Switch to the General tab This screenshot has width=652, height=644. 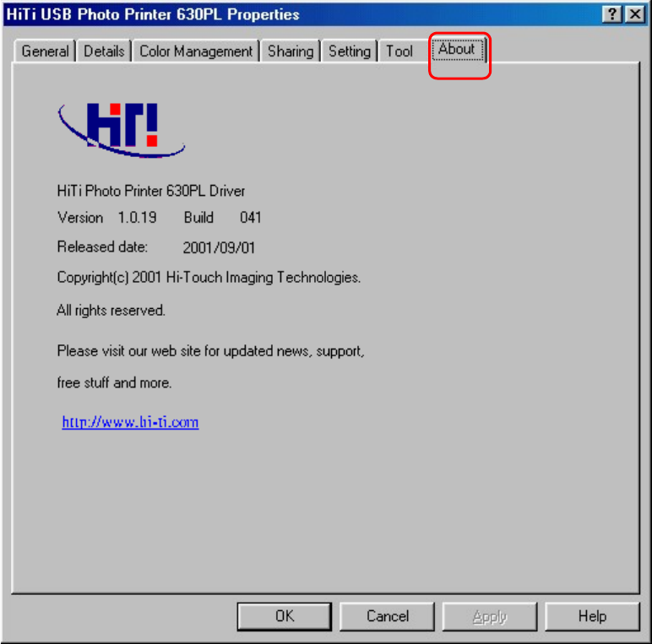pyautogui.click(x=45, y=51)
